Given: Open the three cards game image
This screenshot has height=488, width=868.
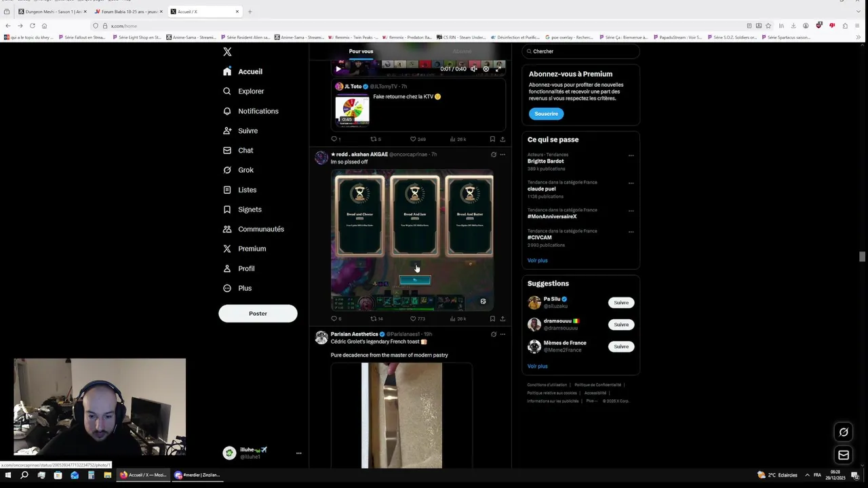Looking at the screenshot, I should [412, 240].
